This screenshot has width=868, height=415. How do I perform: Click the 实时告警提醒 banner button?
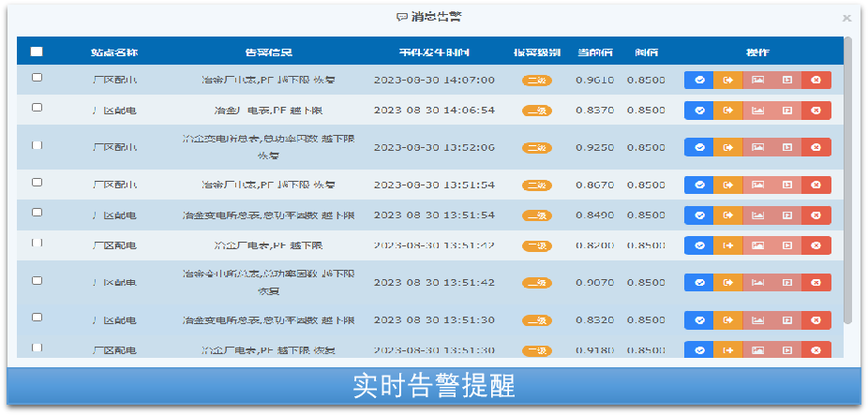[x=434, y=386]
